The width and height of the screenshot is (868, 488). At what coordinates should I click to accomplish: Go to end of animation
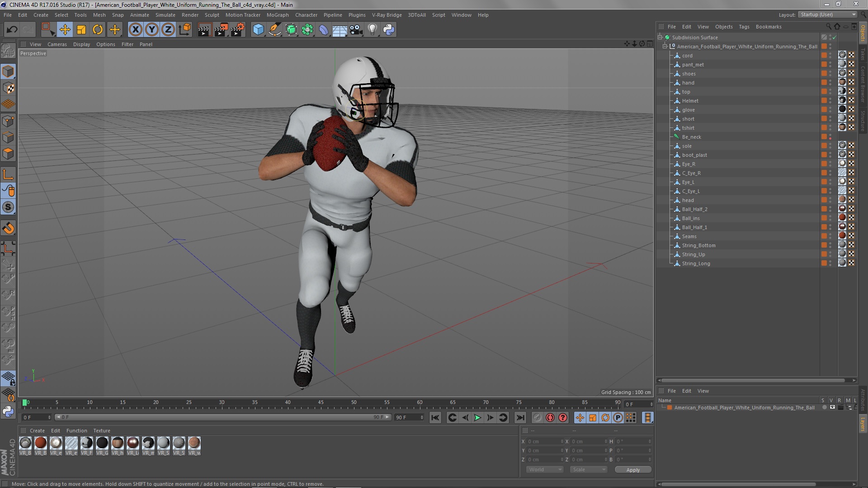click(x=520, y=418)
